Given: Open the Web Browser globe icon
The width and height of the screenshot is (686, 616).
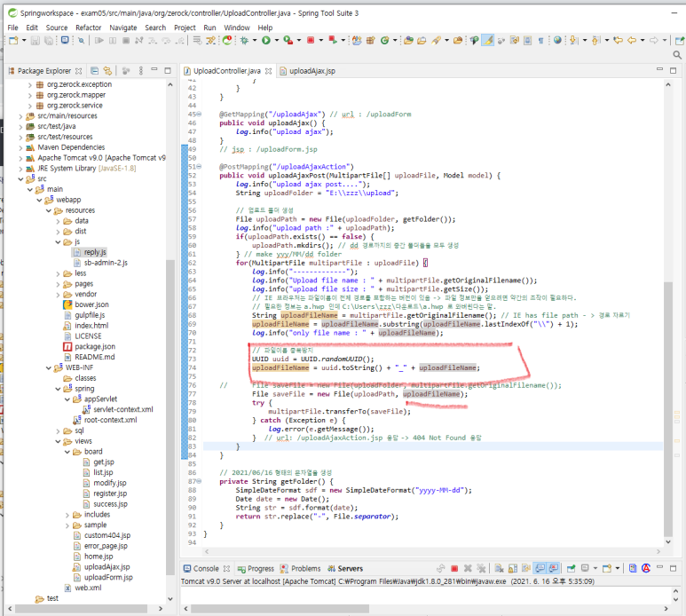Looking at the screenshot, I should 557,40.
